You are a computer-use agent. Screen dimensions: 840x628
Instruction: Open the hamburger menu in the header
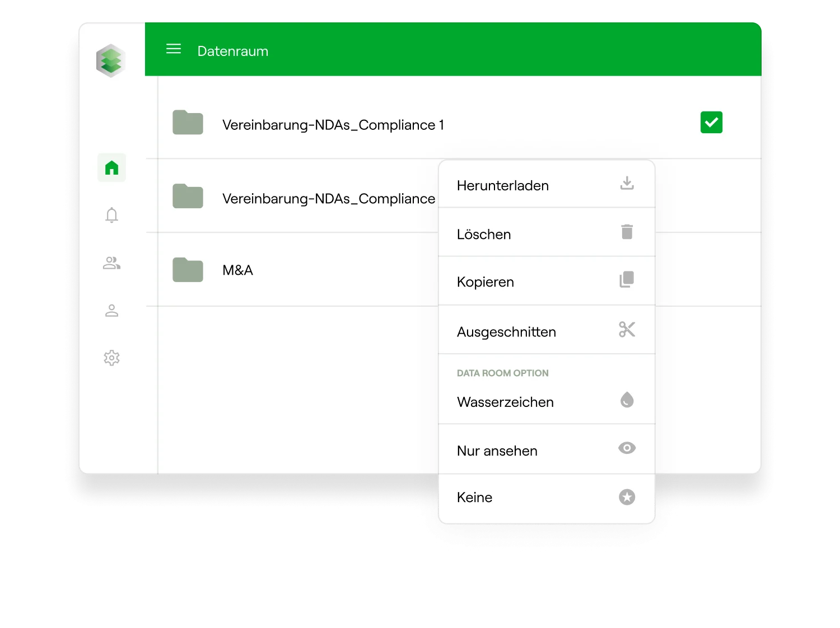click(x=174, y=49)
